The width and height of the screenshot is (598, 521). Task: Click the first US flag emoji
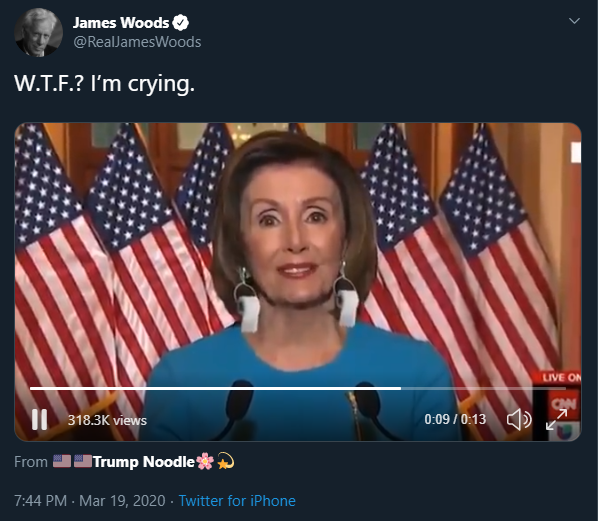[62, 461]
